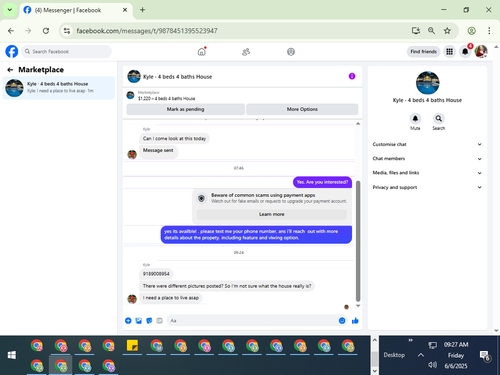This screenshot has height=375, width=500.
Task: Open the Friends icon in top navigation
Action: pyautogui.click(x=246, y=52)
